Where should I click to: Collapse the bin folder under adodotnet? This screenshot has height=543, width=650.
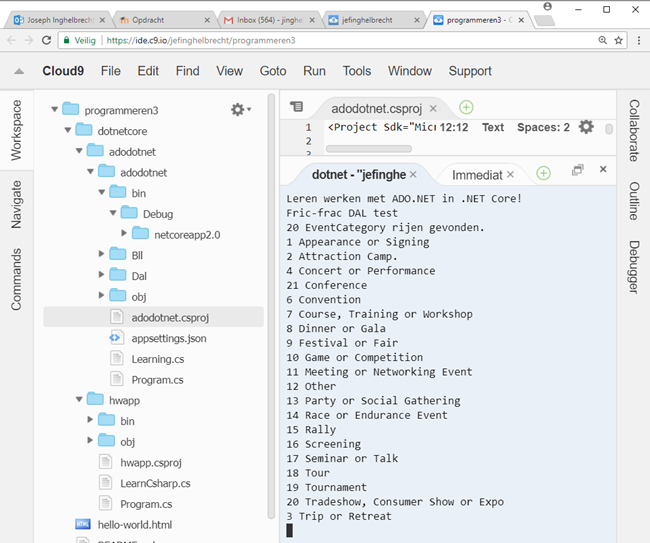click(x=102, y=192)
